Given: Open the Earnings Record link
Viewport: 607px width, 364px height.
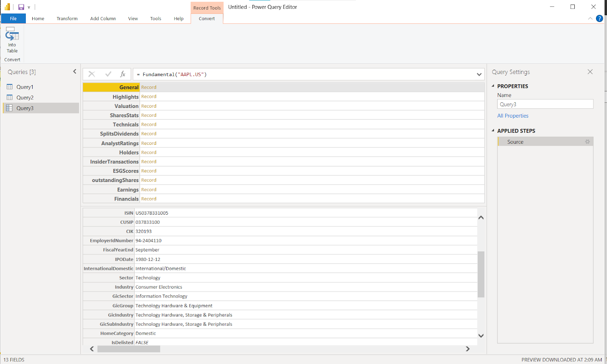Looking at the screenshot, I should (x=149, y=190).
